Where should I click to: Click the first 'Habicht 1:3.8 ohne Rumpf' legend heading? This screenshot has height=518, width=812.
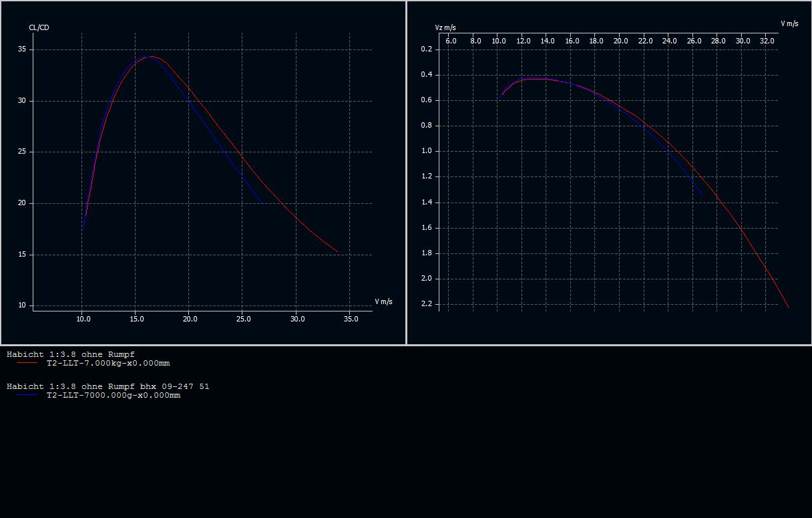pyautogui.click(x=71, y=354)
